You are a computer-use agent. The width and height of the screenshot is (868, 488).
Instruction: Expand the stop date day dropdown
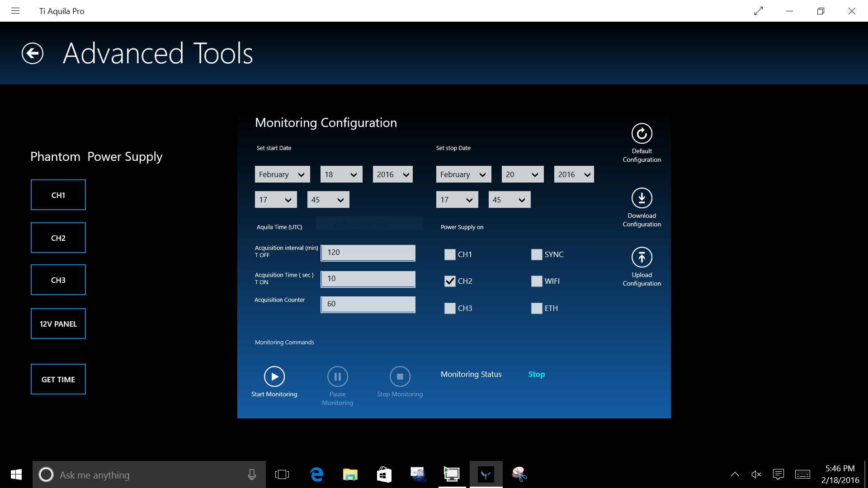click(x=522, y=174)
